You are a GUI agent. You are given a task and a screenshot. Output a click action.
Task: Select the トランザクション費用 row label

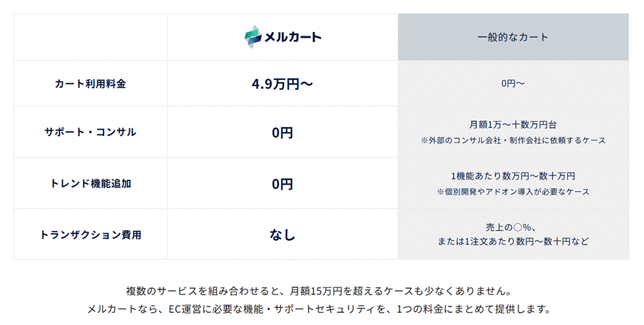[x=91, y=234]
